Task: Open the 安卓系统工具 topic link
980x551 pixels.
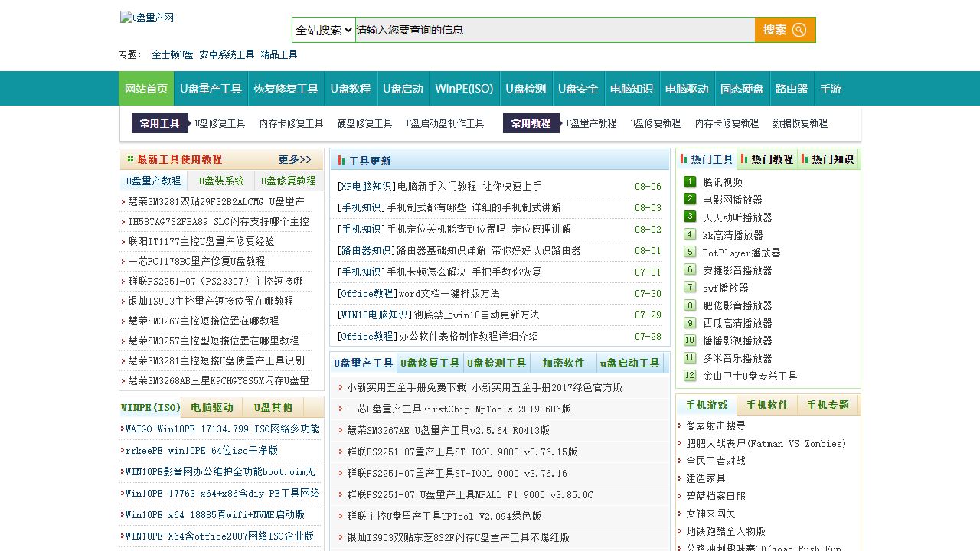Action: (x=227, y=55)
